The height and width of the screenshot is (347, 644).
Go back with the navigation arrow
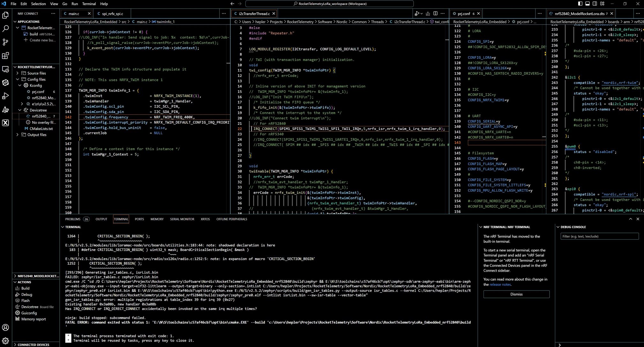(232, 4)
